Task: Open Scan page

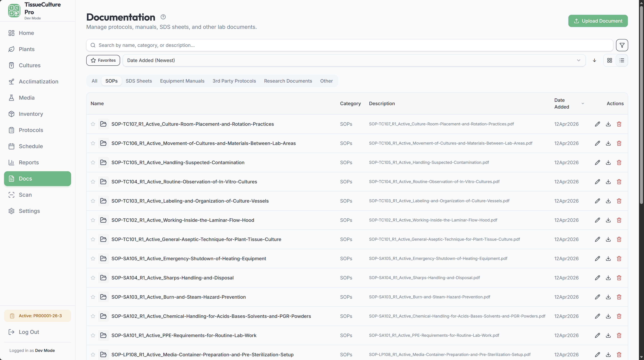Action: pyautogui.click(x=38, y=195)
